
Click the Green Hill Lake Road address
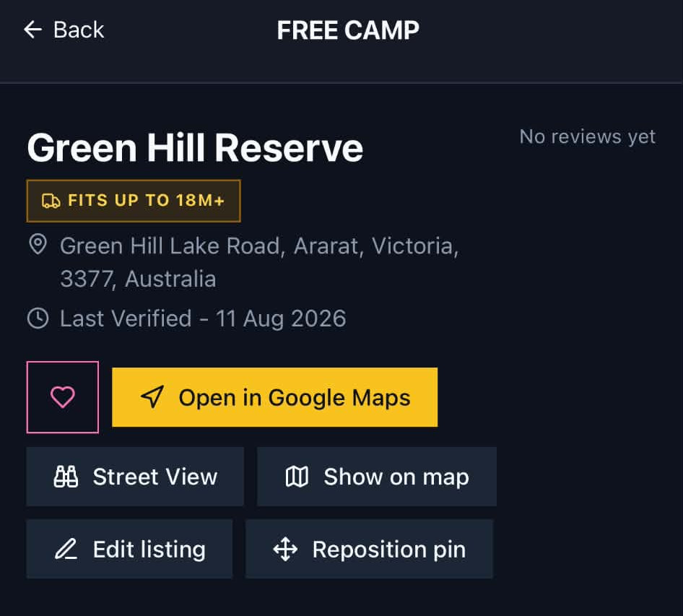(260, 262)
